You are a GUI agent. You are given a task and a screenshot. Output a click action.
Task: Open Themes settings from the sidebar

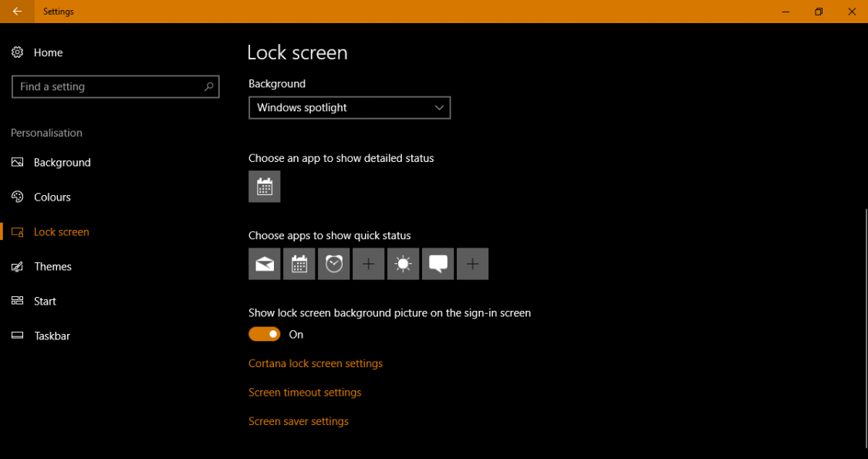click(x=52, y=266)
